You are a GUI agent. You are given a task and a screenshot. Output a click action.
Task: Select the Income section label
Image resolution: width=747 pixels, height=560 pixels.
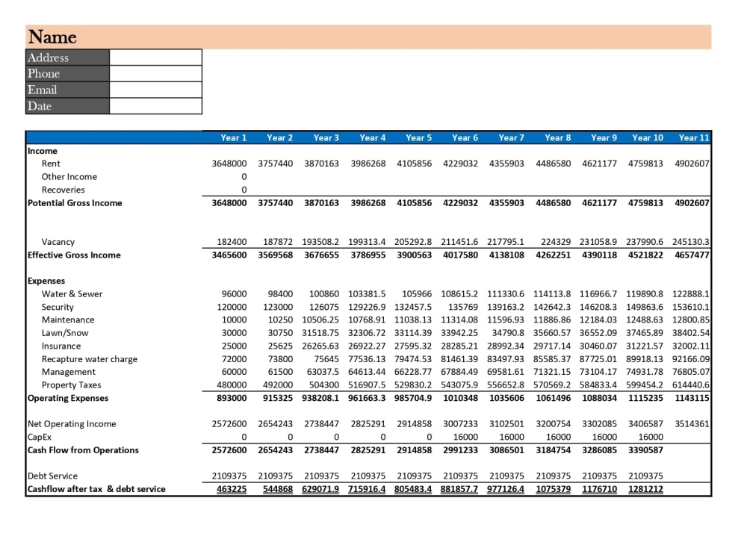(x=43, y=151)
